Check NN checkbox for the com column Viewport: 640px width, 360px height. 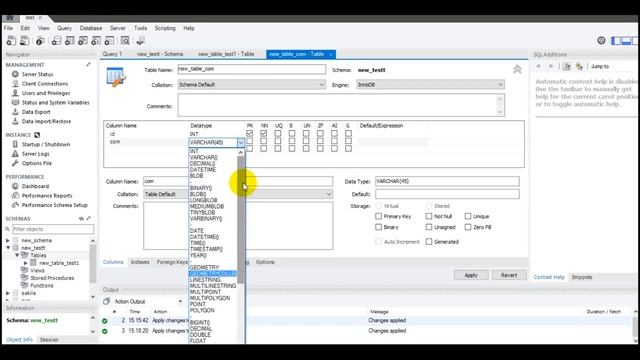tap(264, 141)
